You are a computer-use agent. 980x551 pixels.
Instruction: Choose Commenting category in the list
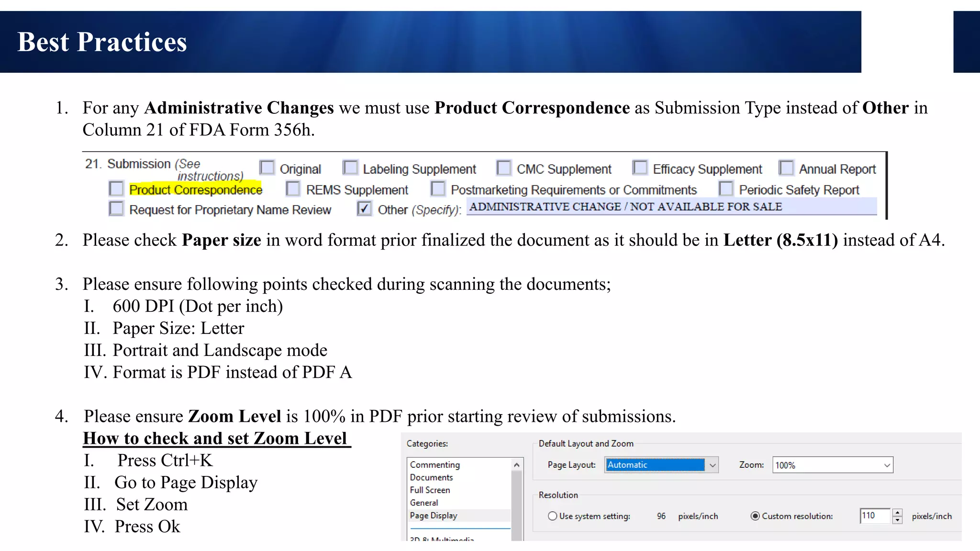tap(434, 464)
